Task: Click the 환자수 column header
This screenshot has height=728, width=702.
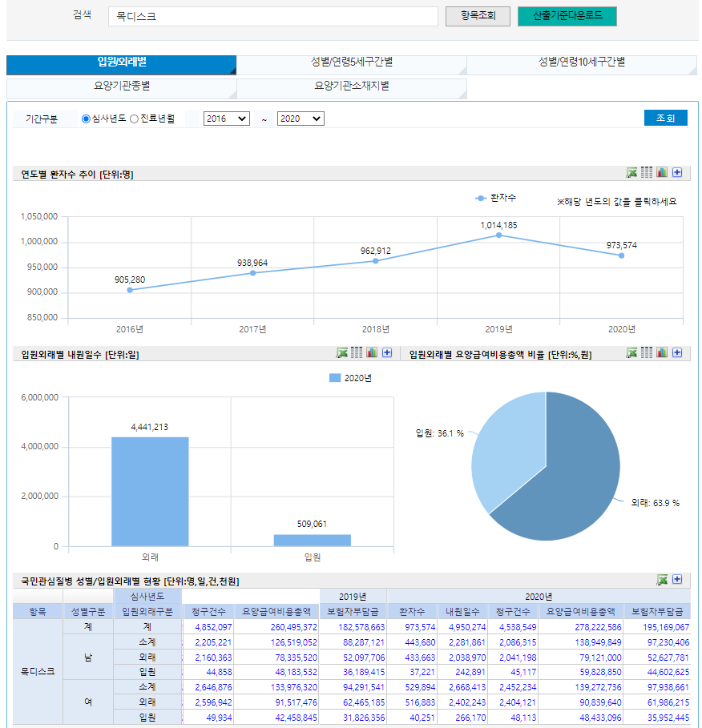Action: tap(412, 612)
